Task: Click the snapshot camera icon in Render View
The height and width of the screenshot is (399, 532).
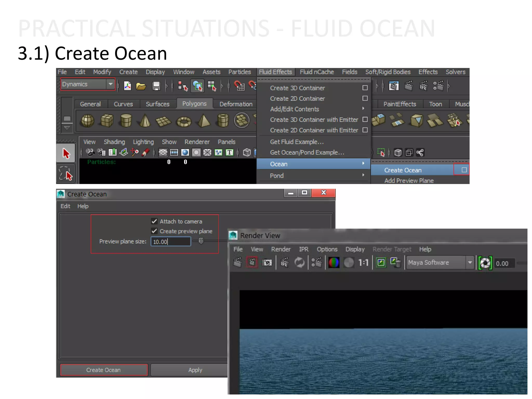Action: coord(267,263)
